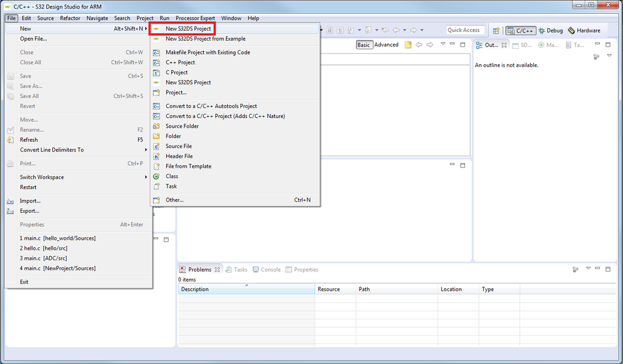Screen dimensions: 623x364
Task: Click the Source File icon
Action: 157,146
